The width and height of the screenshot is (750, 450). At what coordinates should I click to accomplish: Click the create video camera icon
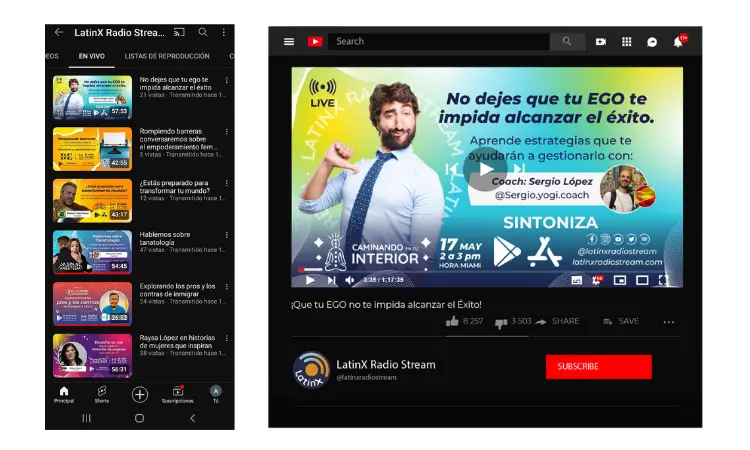(601, 42)
